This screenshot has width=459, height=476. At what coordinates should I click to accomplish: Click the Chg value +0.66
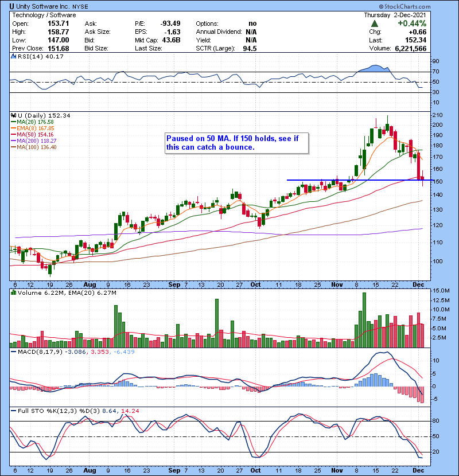pos(417,32)
